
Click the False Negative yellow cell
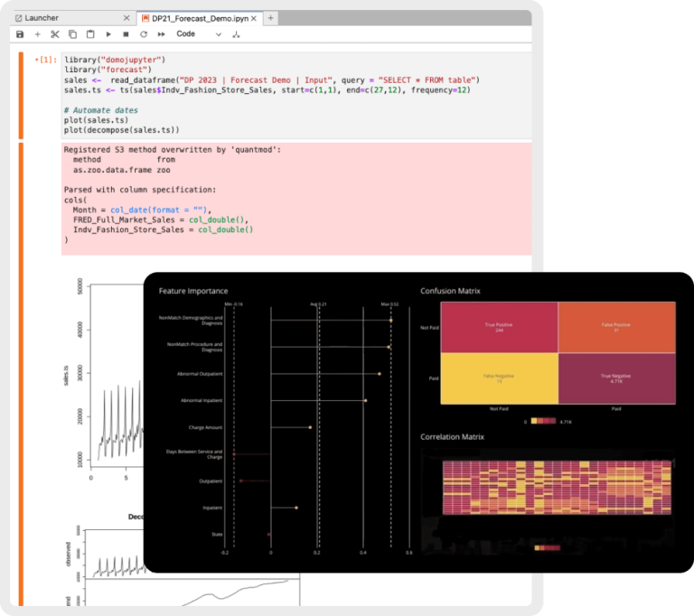(499, 378)
